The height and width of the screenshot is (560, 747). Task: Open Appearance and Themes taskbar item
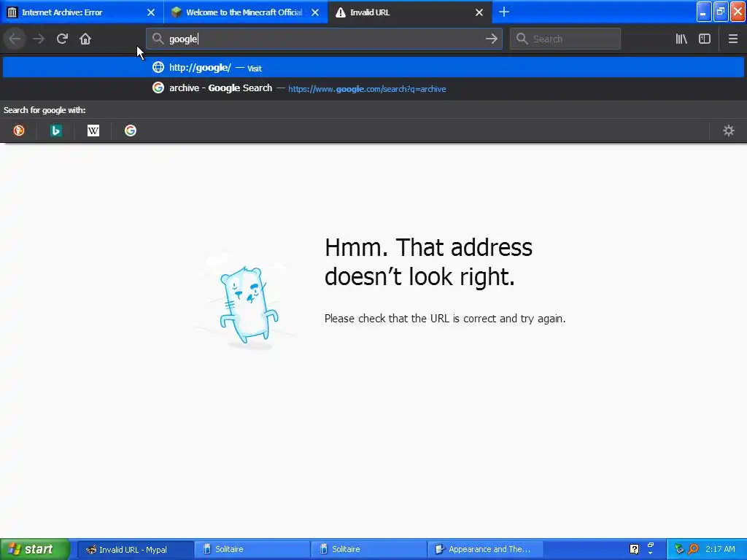pos(485,550)
